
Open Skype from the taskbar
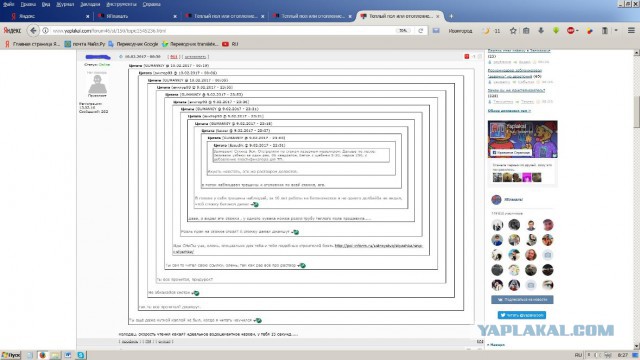81,355
